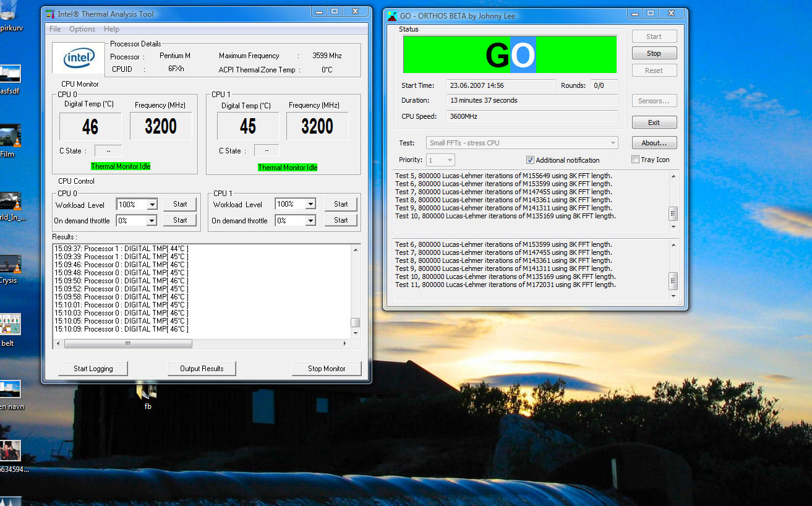The height and width of the screenshot is (506, 812).
Task: Open the fb folder desktop icon
Action: tap(148, 396)
